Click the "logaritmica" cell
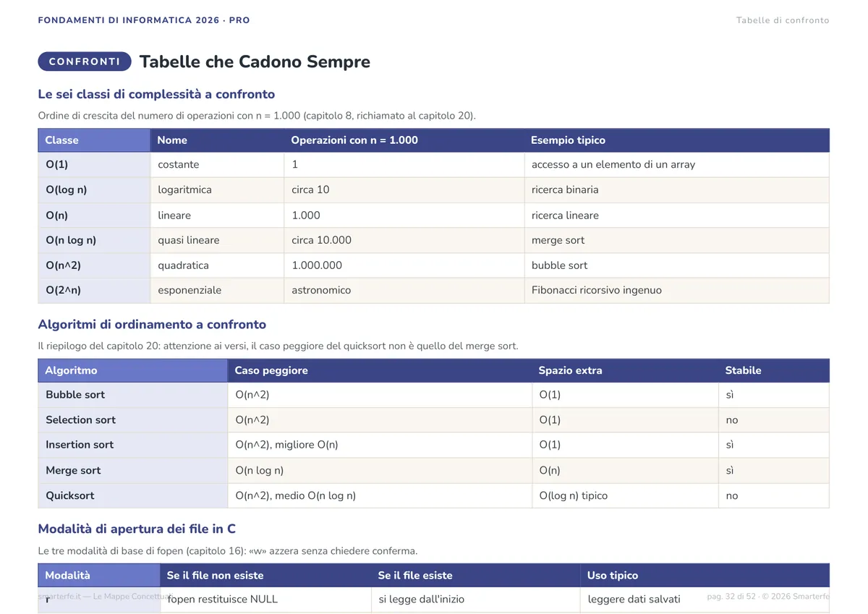Image resolution: width=868 pixels, height=614 pixels. (x=217, y=190)
